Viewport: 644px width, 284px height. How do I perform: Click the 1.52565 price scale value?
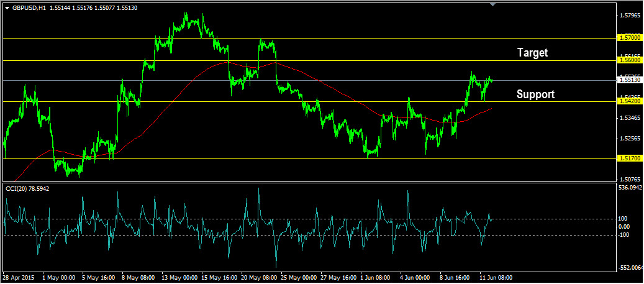tap(631, 139)
